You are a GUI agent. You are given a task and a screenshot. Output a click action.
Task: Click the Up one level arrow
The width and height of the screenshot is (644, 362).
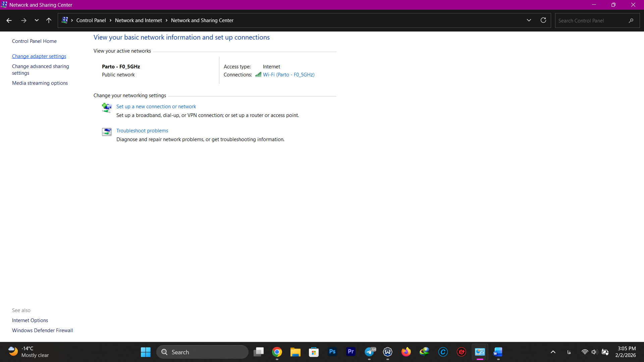[x=49, y=20]
